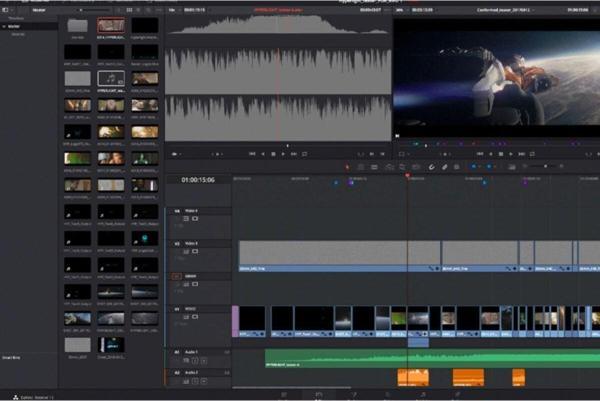This screenshot has height=401, width=600.
Task: Toggle loop playback in timeline viewer
Action: [x=532, y=154]
